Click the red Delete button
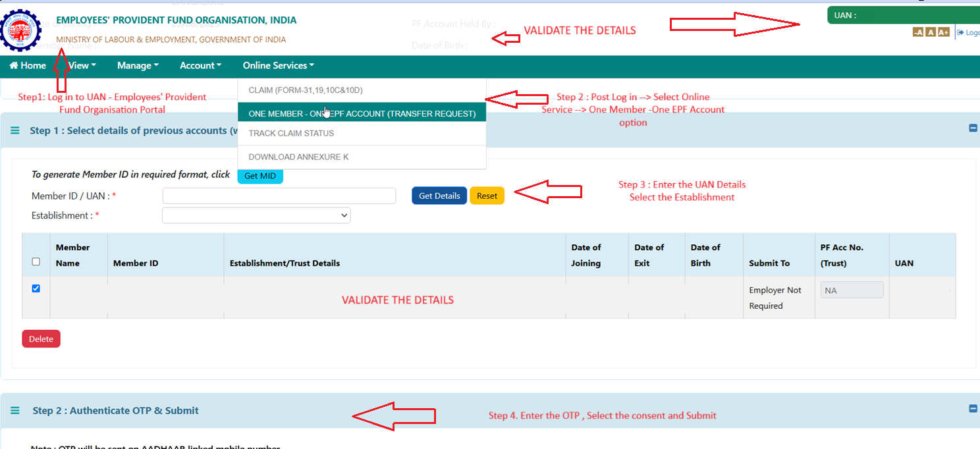Screen dimensions: 980x449 pos(41,339)
